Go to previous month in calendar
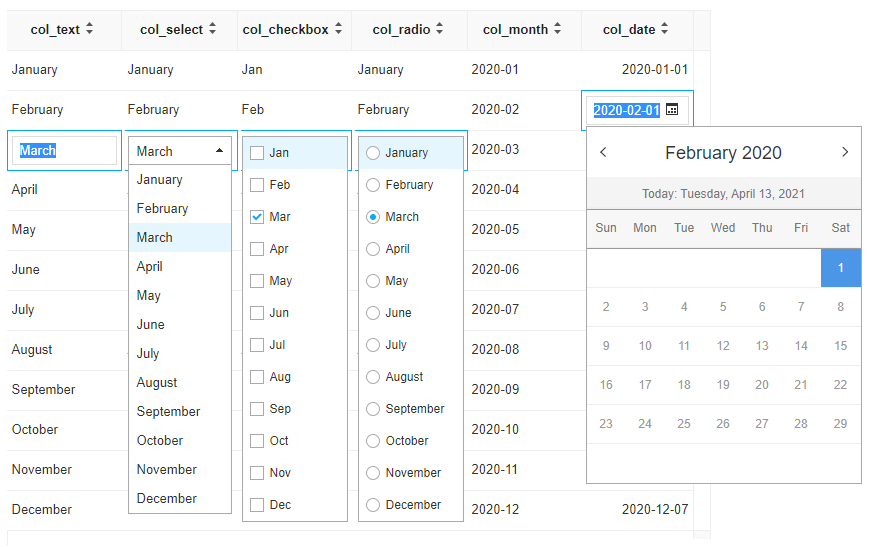The height and width of the screenshot is (547, 885). 603,153
